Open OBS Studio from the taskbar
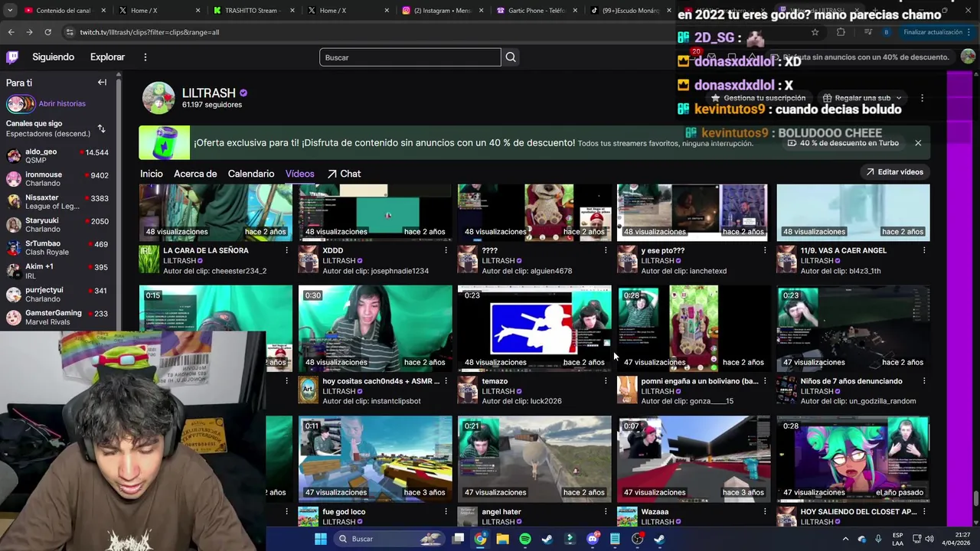980x551 pixels. pos(637,539)
